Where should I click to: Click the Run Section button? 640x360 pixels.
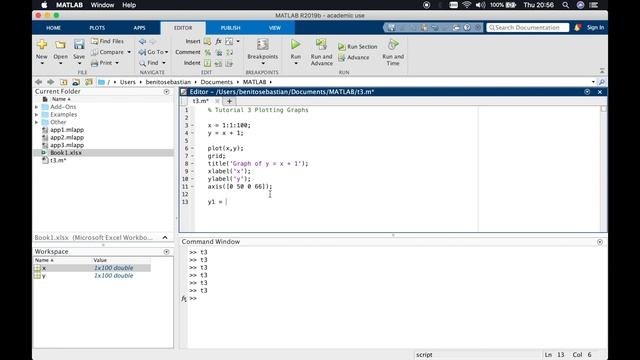358,47
